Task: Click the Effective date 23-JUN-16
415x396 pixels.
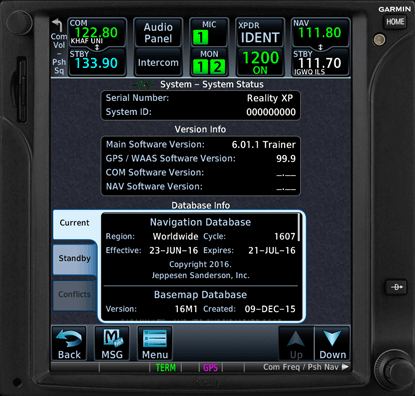Action: point(173,251)
